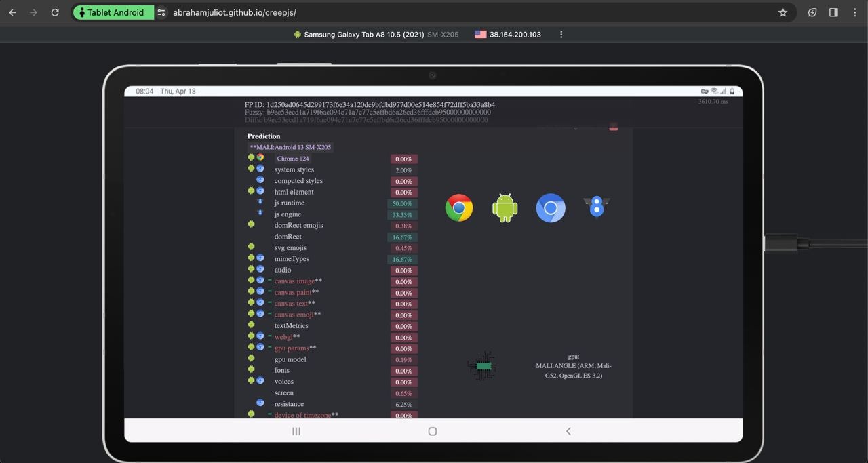
Task: Click the view site information icon
Action: click(x=161, y=12)
